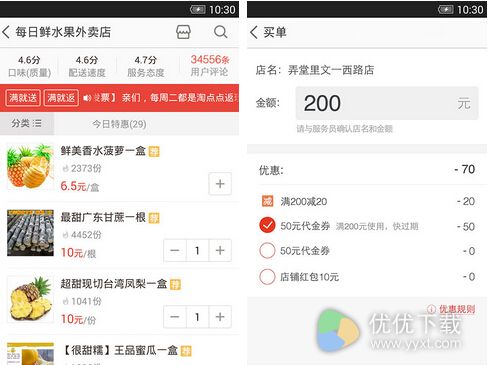Open 34556条 用户评论 reviews

click(x=209, y=65)
